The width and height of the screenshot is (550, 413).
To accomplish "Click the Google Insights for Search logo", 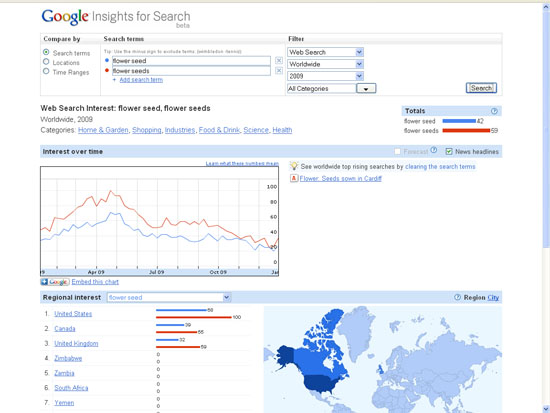I will (x=116, y=18).
